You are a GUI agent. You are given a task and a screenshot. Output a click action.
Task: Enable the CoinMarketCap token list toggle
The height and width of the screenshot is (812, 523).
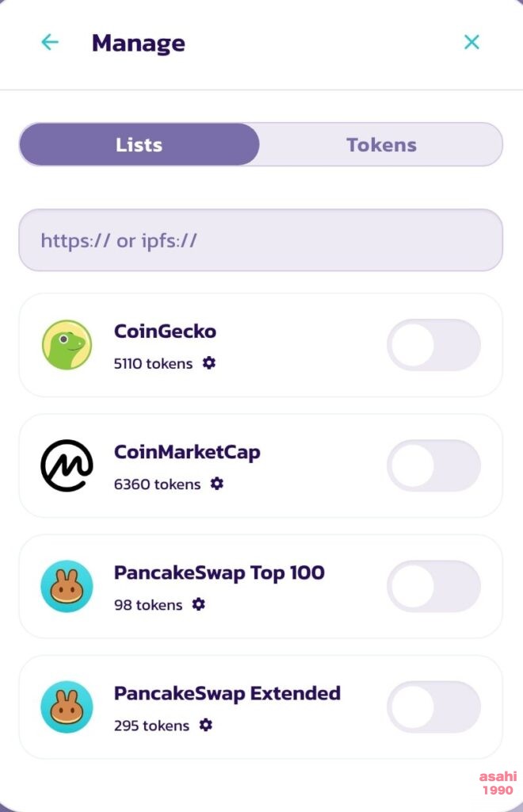pyautogui.click(x=433, y=465)
